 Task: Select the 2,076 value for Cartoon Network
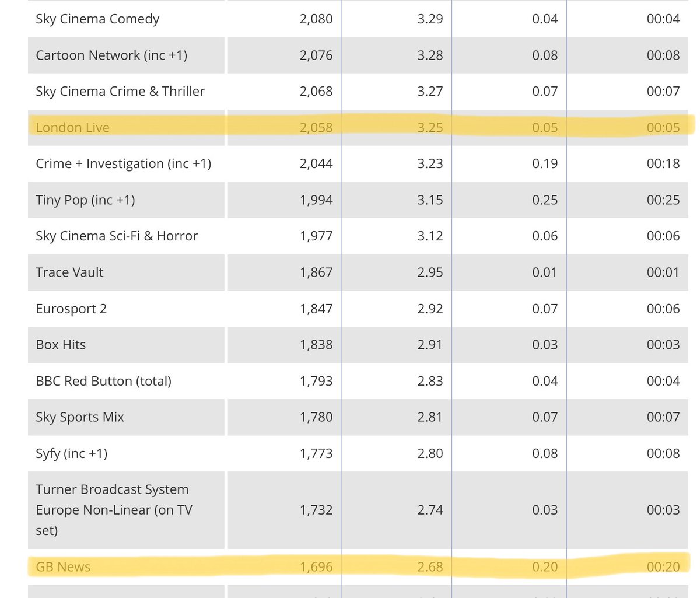(316, 55)
